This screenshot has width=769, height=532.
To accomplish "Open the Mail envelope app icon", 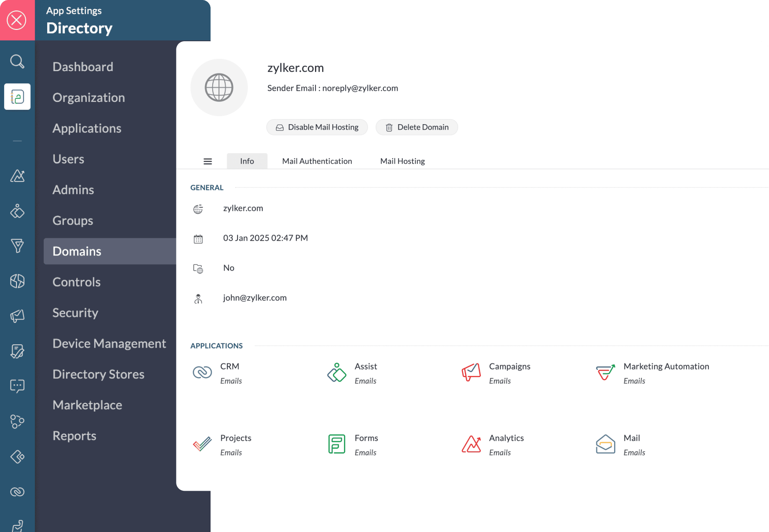I will click(605, 444).
